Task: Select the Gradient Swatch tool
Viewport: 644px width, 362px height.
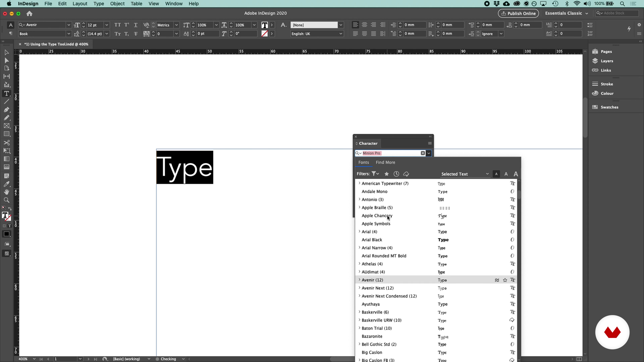Action: coord(7,159)
